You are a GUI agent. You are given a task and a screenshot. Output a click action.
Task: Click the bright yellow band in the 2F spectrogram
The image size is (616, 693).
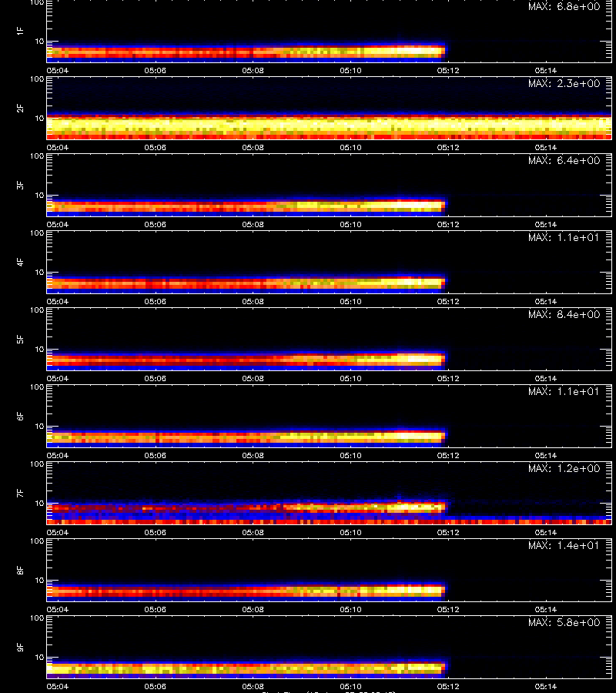tap(329, 125)
